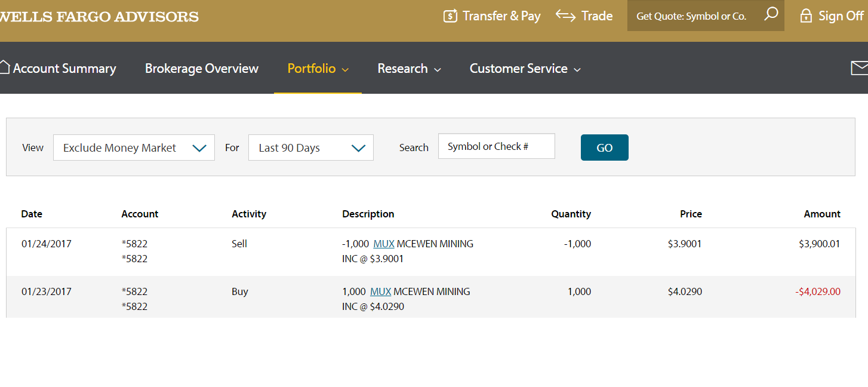Select the Account Summary menu item
This screenshot has height=387, width=868.
[x=64, y=69]
